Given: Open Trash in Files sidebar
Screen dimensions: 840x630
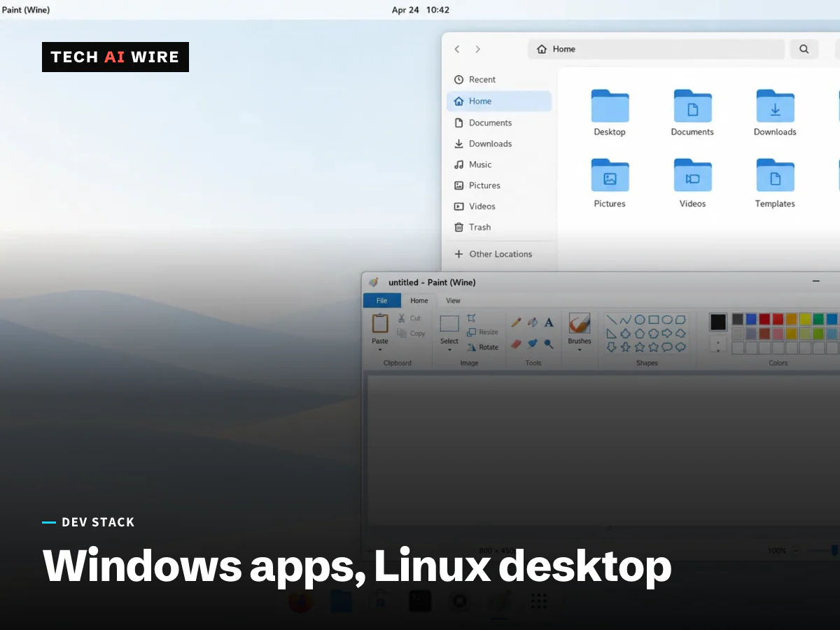Looking at the screenshot, I should 499,227.
